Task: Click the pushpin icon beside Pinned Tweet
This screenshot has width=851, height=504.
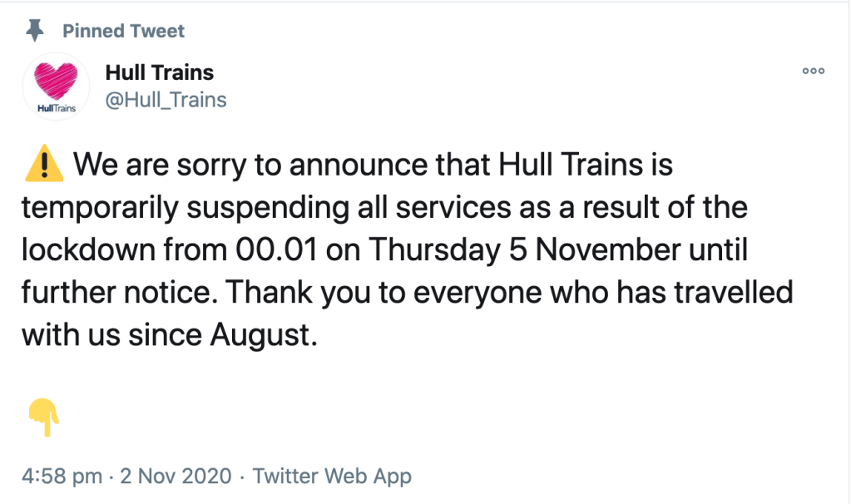Action: [x=34, y=32]
